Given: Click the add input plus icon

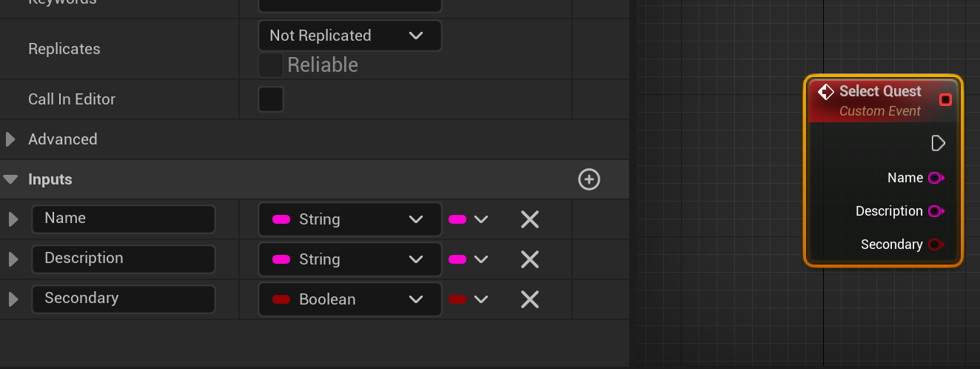Looking at the screenshot, I should tap(589, 179).
